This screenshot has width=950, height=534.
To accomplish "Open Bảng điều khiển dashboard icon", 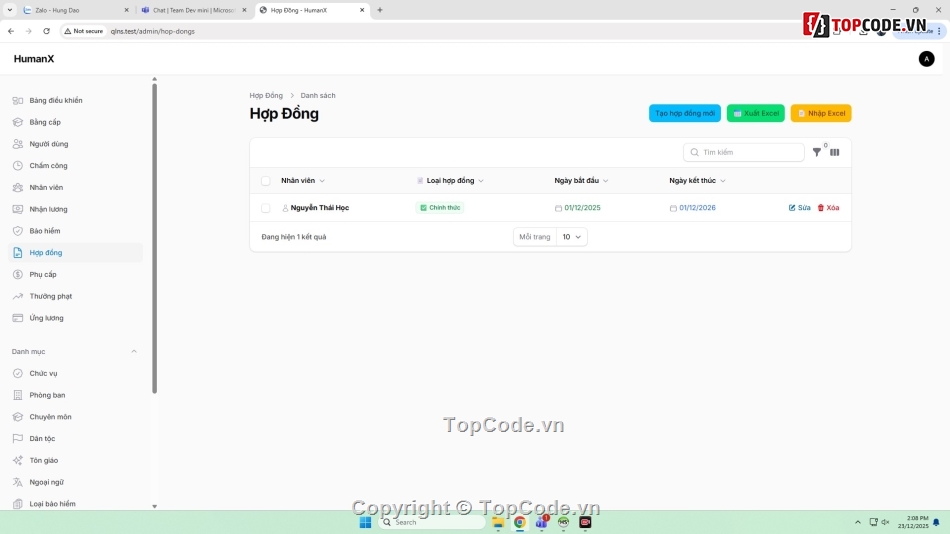I will [x=18, y=101].
